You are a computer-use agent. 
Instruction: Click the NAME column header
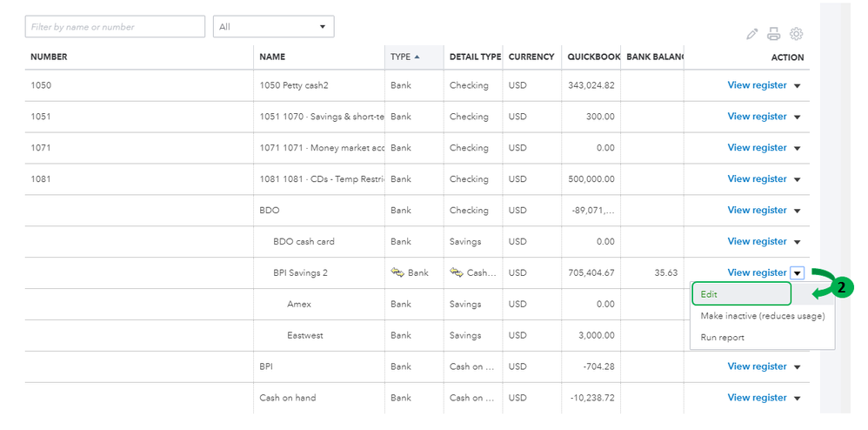272,57
